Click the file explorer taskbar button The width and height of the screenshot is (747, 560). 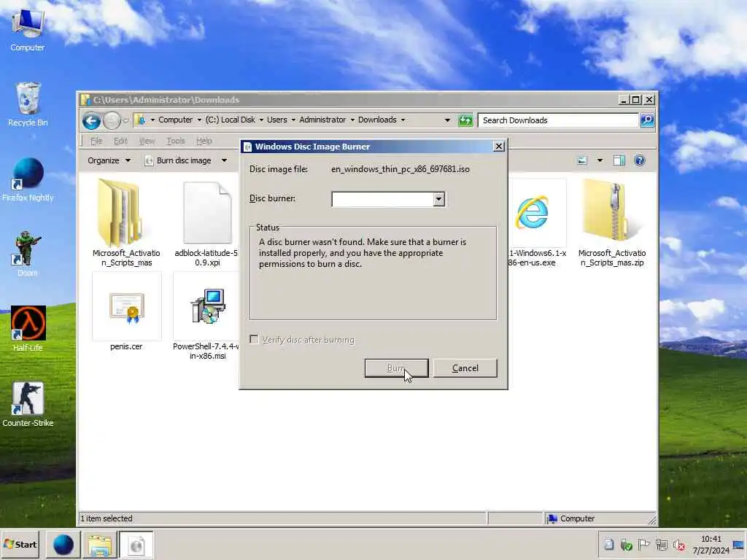(x=99, y=545)
